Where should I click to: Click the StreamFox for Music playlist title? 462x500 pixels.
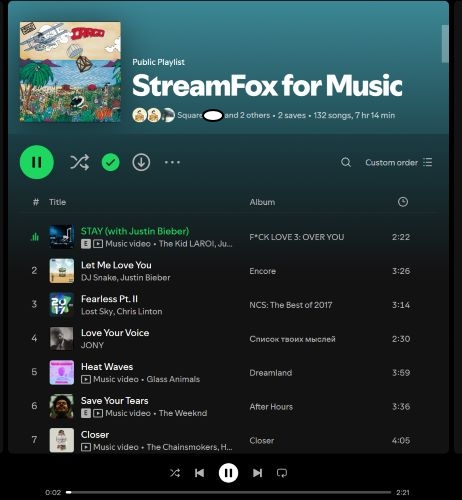[267, 86]
